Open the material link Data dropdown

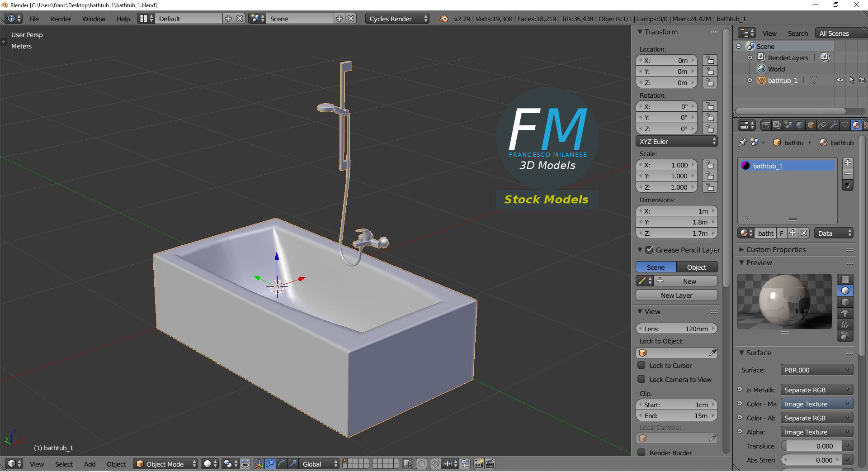(x=834, y=233)
